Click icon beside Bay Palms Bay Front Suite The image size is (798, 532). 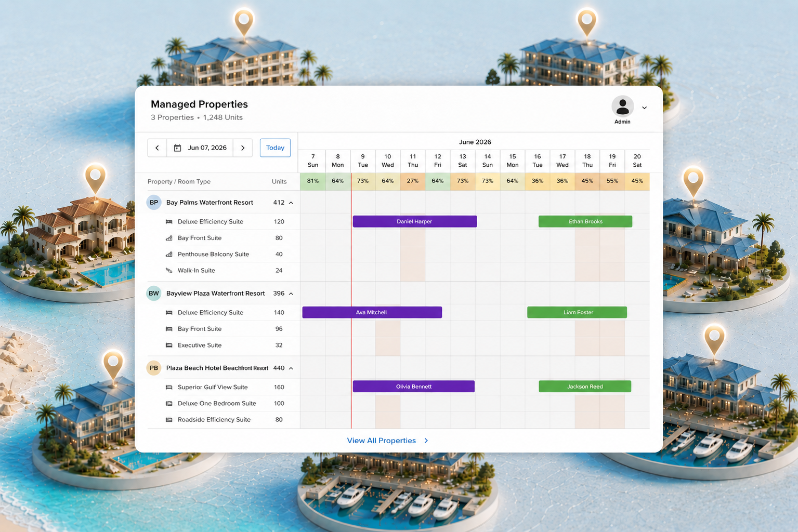point(169,238)
